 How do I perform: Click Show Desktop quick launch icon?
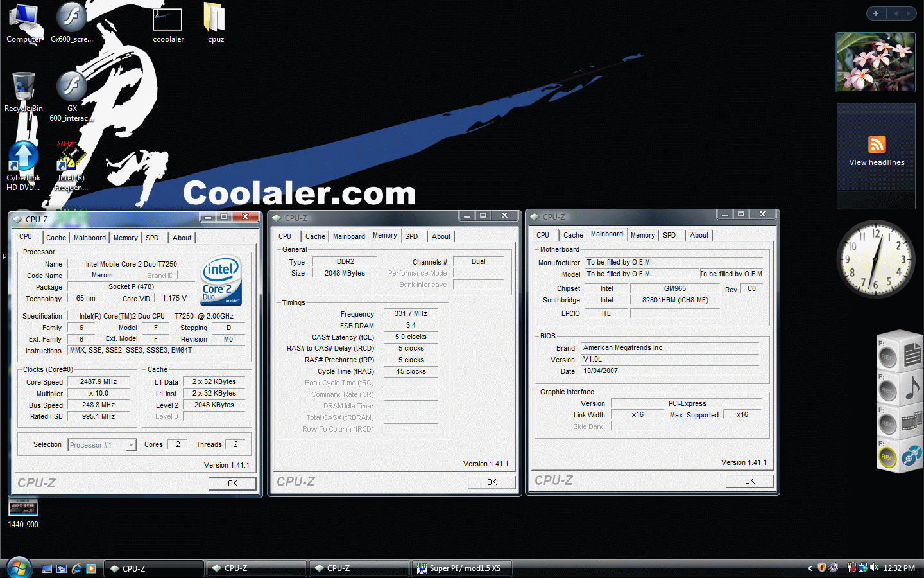pos(47,568)
